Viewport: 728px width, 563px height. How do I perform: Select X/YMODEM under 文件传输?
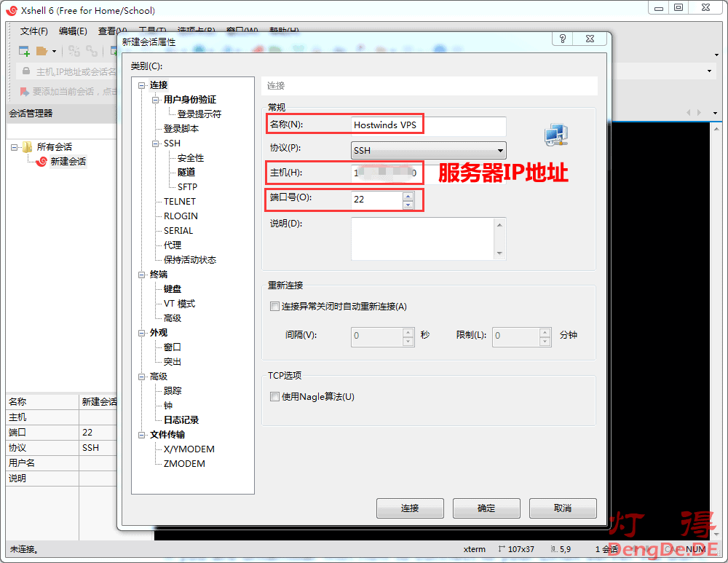point(189,449)
